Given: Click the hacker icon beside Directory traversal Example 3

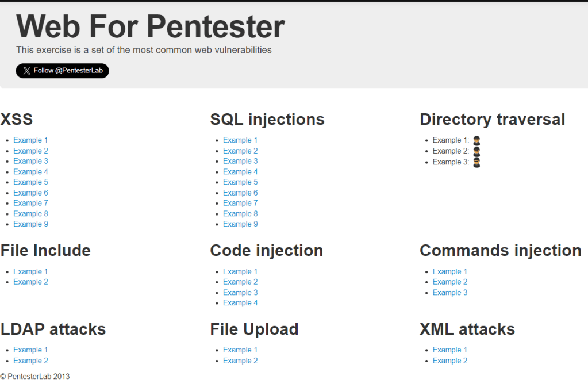Looking at the screenshot, I should click(476, 162).
